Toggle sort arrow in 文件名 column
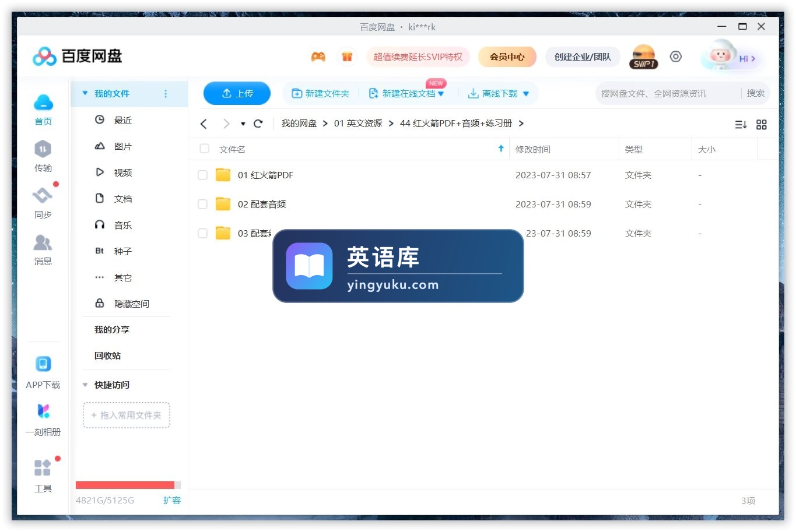Screen dimensions: 796x532 tap(501, 149)
